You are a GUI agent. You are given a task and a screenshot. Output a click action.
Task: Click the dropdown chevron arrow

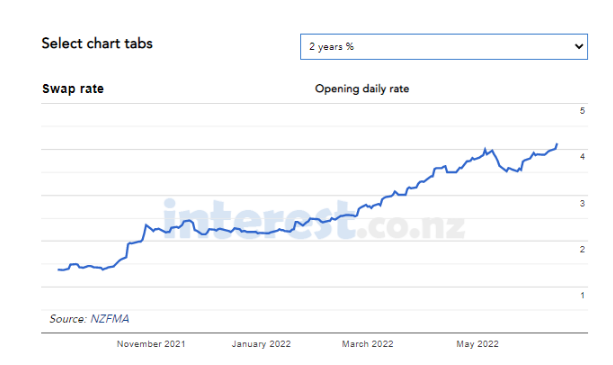pyautogui.click(x=579, y=47)
